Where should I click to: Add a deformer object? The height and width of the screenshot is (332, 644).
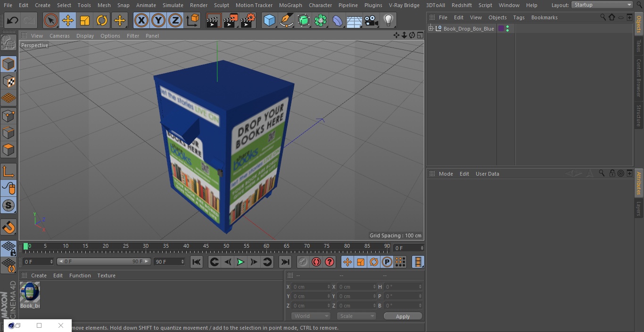(338, 20)
